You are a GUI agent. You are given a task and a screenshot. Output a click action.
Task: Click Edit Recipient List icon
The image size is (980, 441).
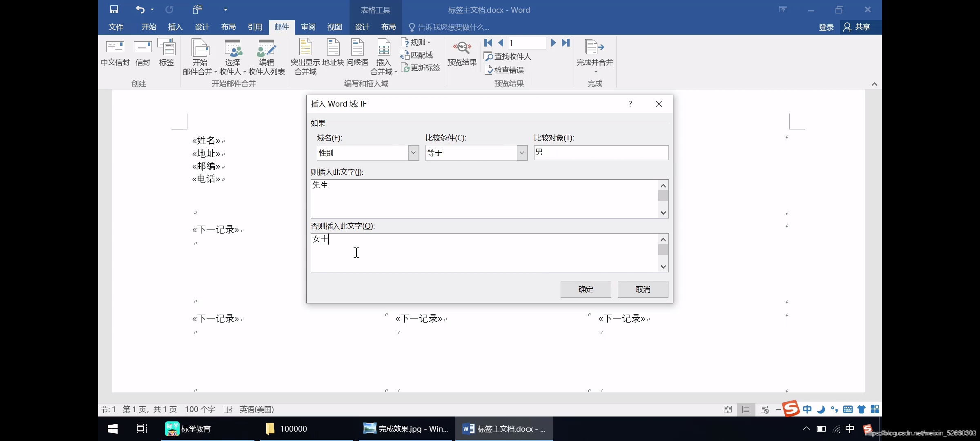click(266, 48)
